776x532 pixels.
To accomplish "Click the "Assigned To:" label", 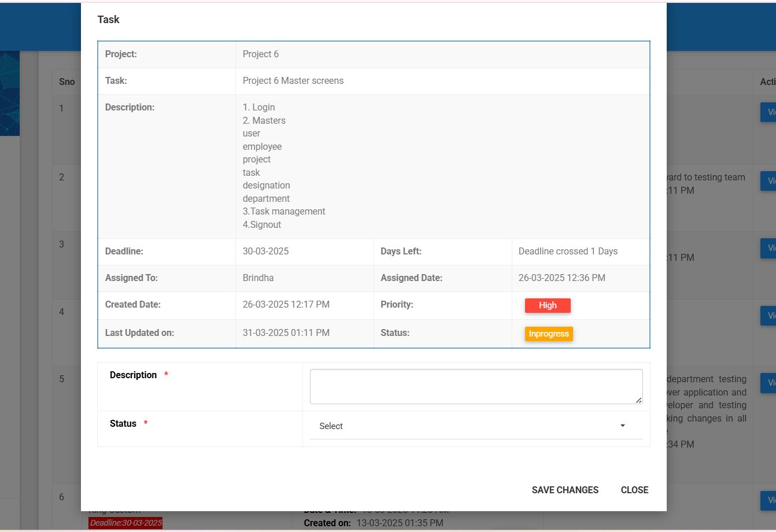I will [131, 278].
